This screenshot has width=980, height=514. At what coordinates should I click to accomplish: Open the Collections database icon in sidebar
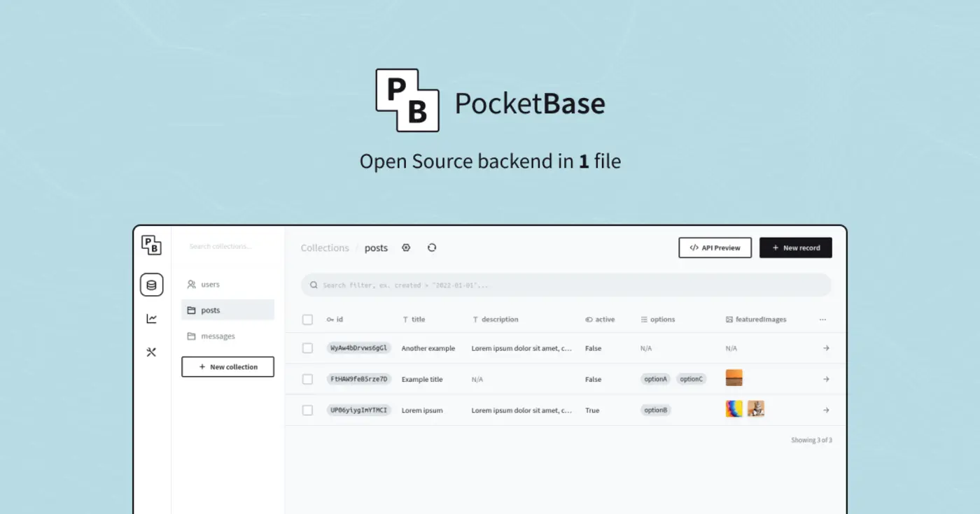(151, 285)
